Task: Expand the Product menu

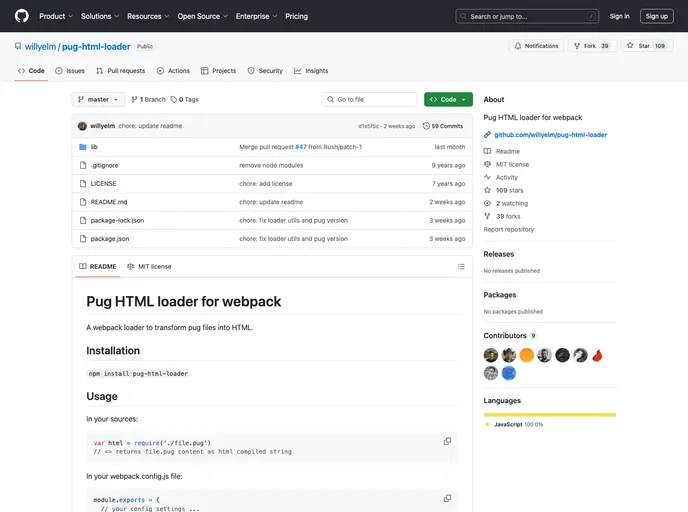Action: pyautogui.click(x=56, y=16)
